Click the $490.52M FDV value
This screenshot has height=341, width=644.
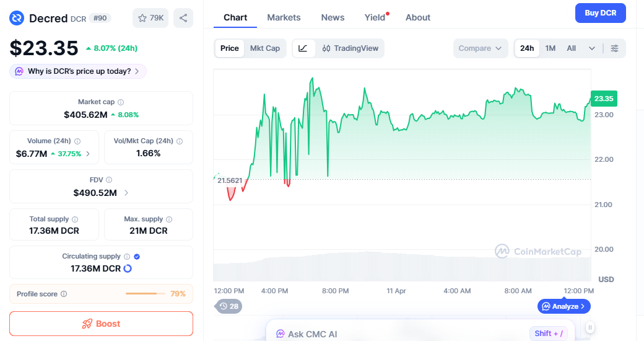pos(95,193)
